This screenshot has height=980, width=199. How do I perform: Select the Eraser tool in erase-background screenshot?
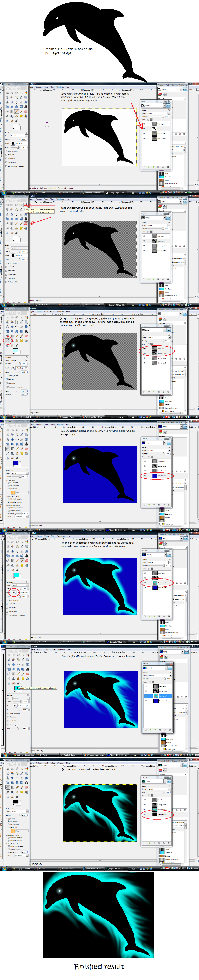click(x=26, y=224)
